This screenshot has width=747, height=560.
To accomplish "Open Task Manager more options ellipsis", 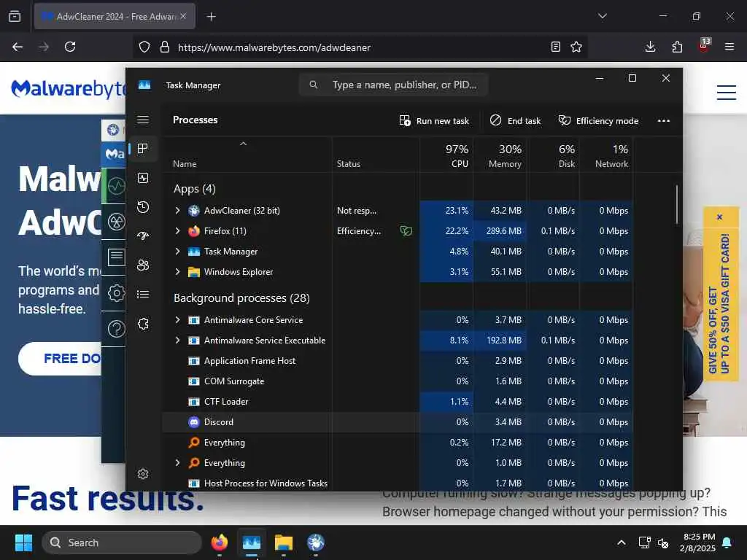I will (664, 121).
